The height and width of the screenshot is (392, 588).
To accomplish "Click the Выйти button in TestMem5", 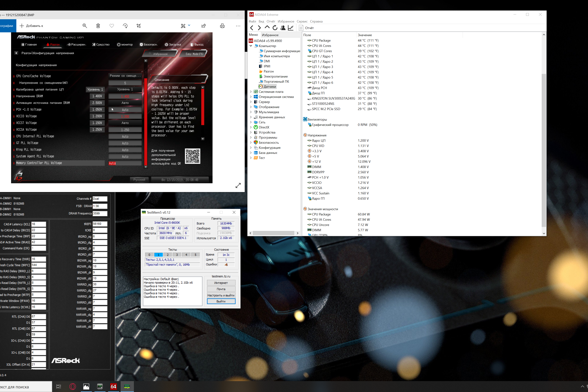I will (221, 301).
